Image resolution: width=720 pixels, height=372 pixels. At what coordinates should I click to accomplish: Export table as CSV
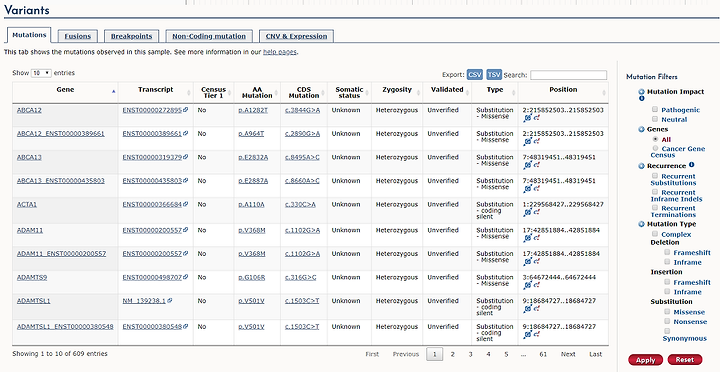coord(475,74)
